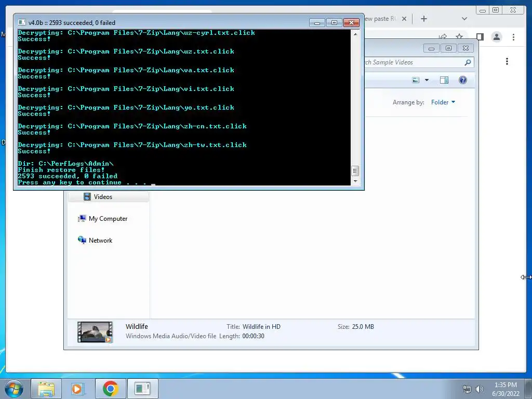Open Arrange by Folder dropdown

coord(443,102)
